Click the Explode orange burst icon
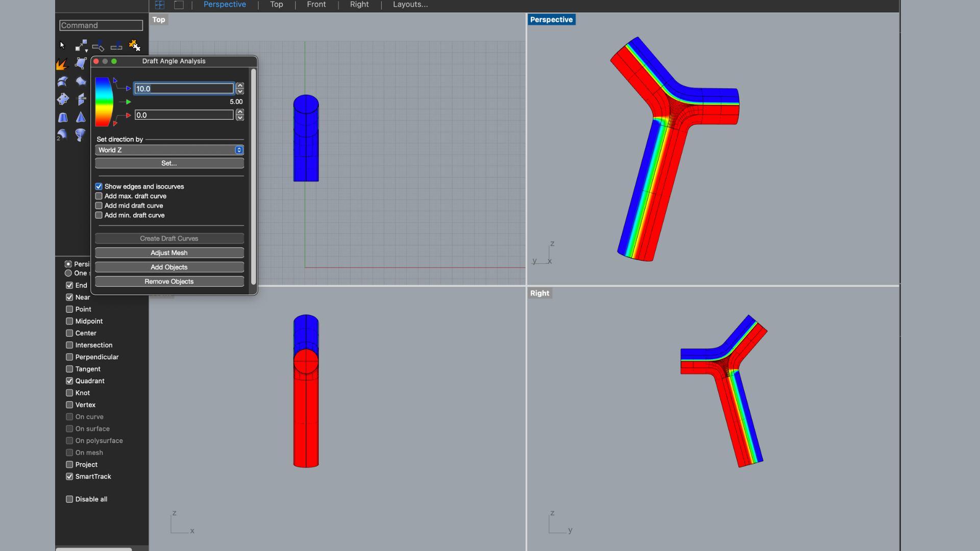 click(x=62, y=64)
